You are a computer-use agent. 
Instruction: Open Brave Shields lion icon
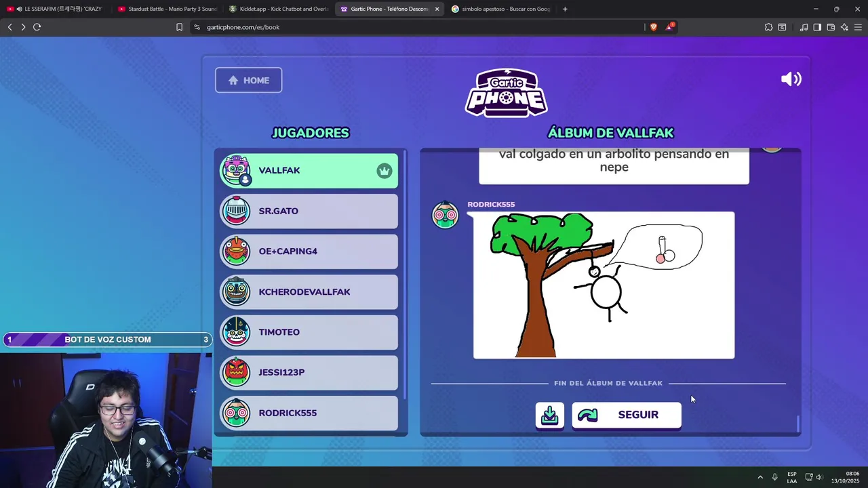(653, 27)
